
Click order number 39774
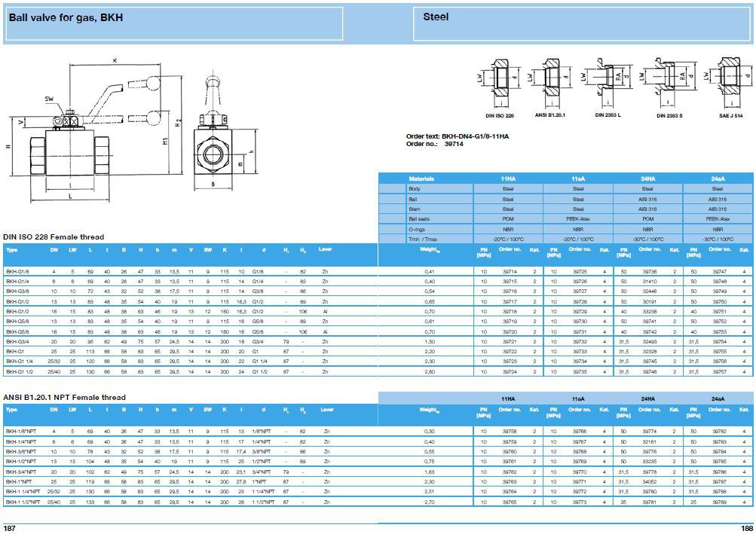tap(650, 432)
